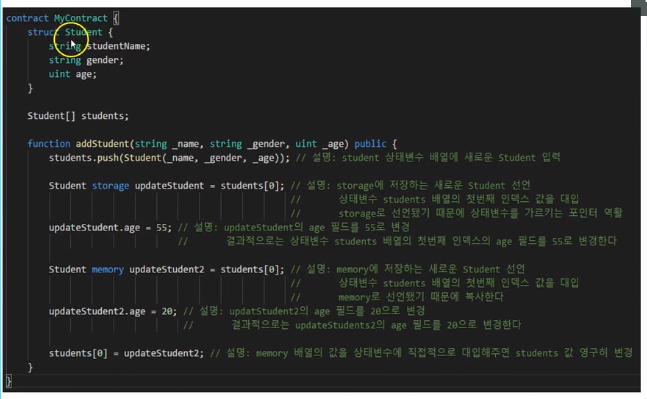Click the comment ending with "Student 입력"
This screenshot has width=647, height=399.
click(x=428, y=158)
